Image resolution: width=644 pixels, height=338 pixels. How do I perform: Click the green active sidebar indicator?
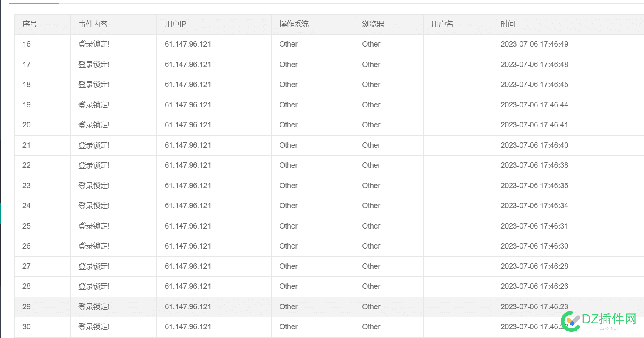click(1, 213)
